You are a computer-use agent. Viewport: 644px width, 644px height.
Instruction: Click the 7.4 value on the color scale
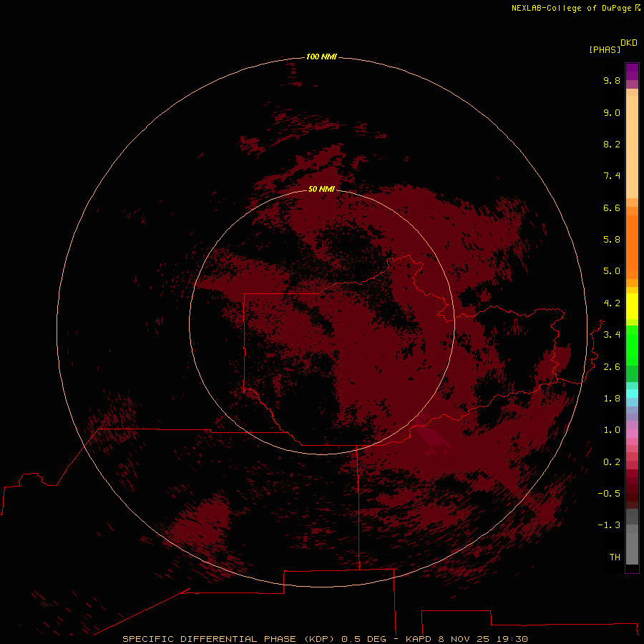pos(612,176)
